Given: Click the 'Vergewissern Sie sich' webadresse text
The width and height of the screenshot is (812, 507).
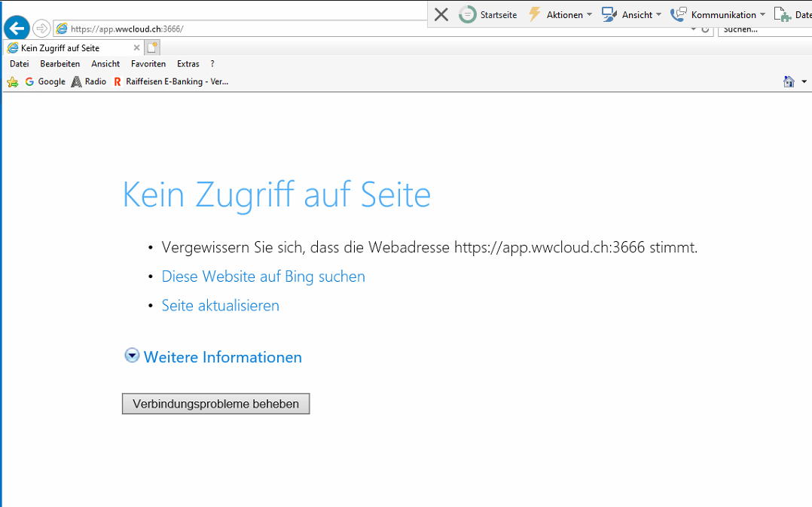Looking at the screenshot, I should (429, 248).
